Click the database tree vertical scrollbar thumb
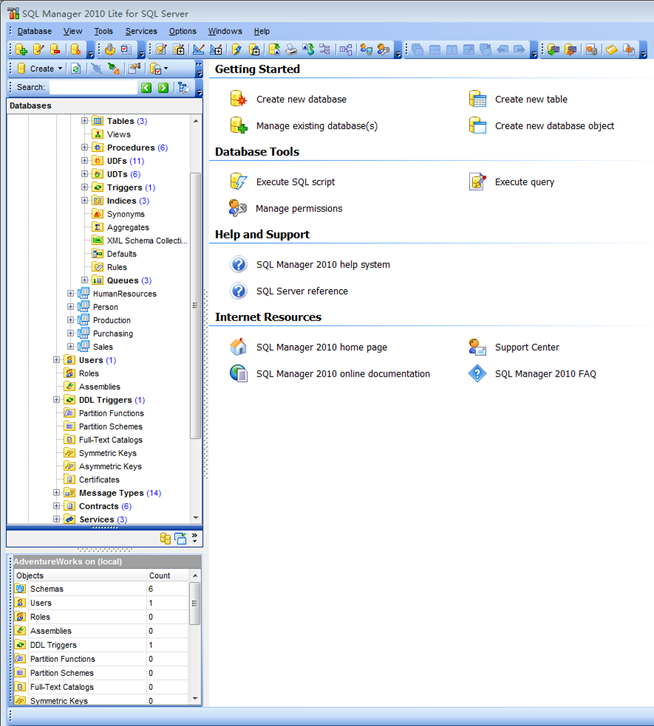The width and height of the screenshot is (654, 726). pos(195,305)
